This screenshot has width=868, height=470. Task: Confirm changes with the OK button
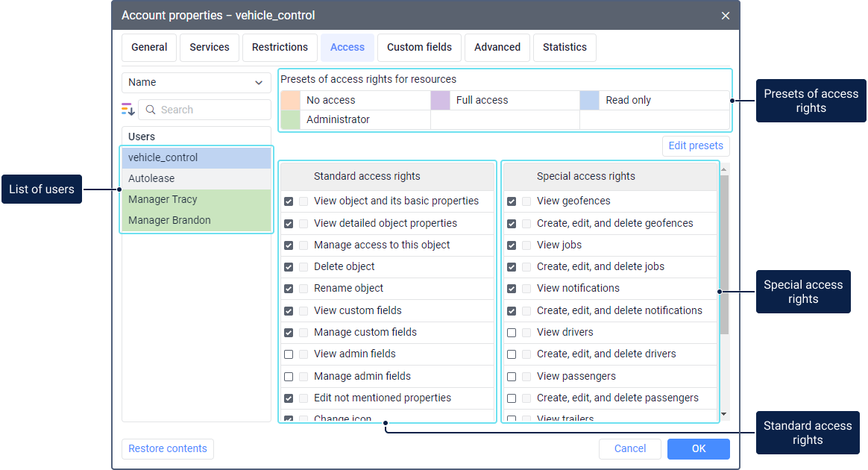click(x=698, y=448)
